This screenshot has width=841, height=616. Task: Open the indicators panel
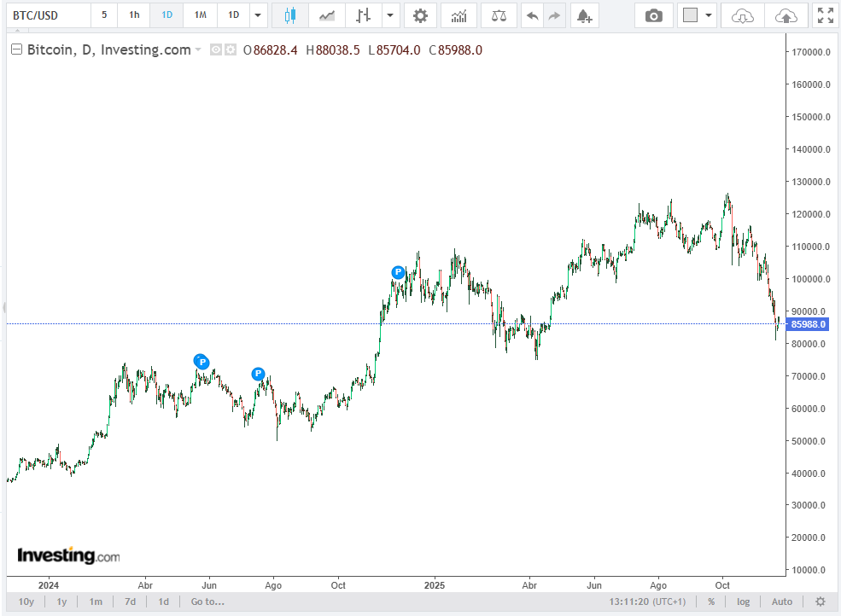point(458,15)
